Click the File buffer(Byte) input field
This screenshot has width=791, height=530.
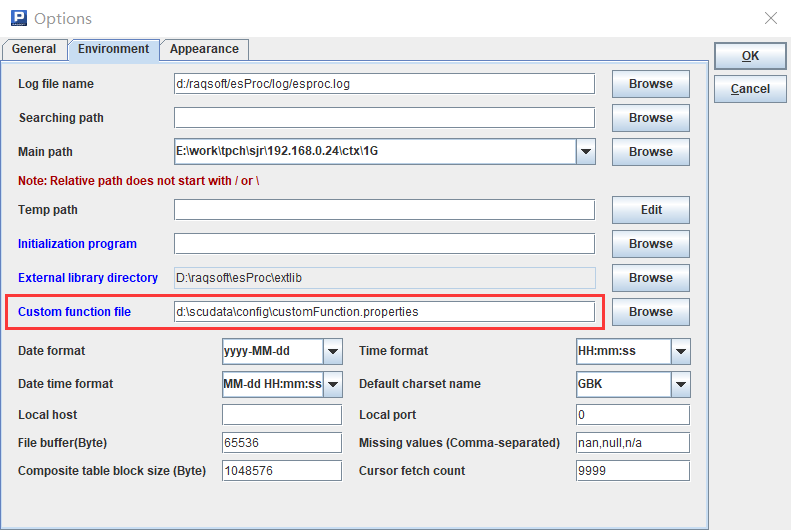coord(281,443)
